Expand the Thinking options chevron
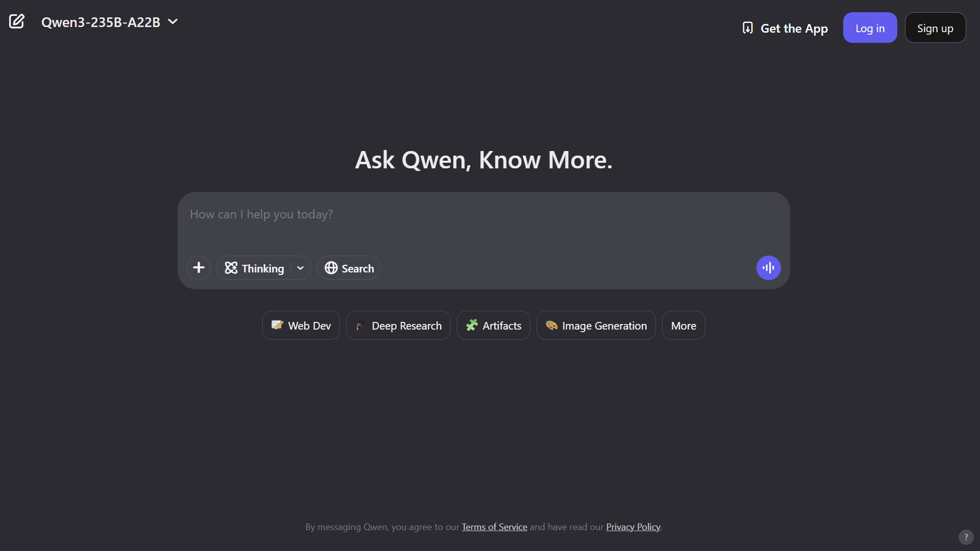The height and width of the screenshot is (551, 980). (300, 267)
